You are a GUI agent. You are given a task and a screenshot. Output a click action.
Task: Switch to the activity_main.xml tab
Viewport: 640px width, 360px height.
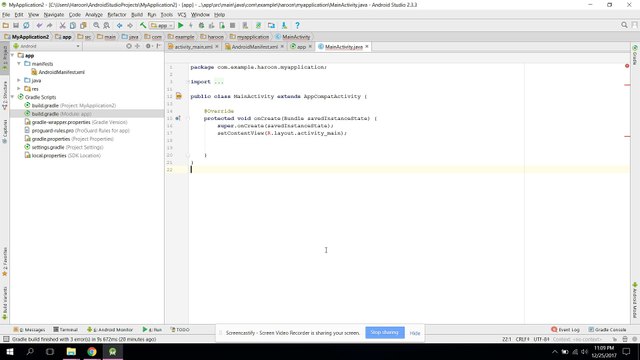click(x=193, y=47)
